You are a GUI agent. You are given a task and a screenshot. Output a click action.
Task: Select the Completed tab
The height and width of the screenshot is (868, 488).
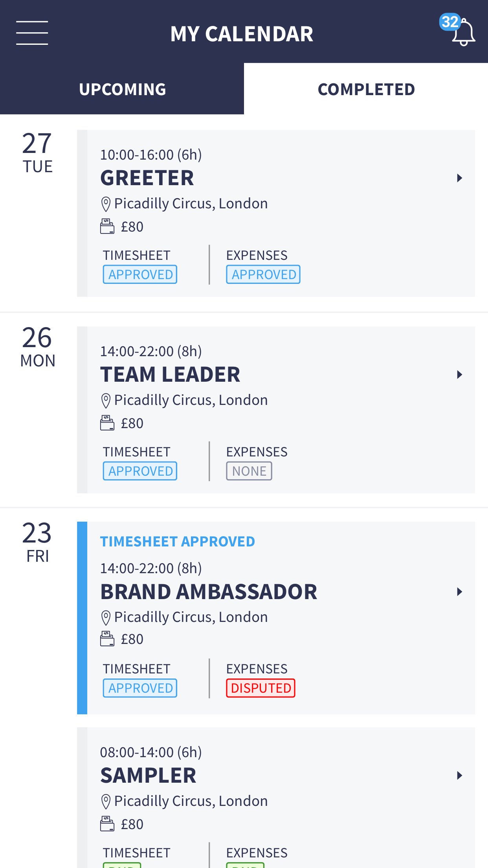366,89
